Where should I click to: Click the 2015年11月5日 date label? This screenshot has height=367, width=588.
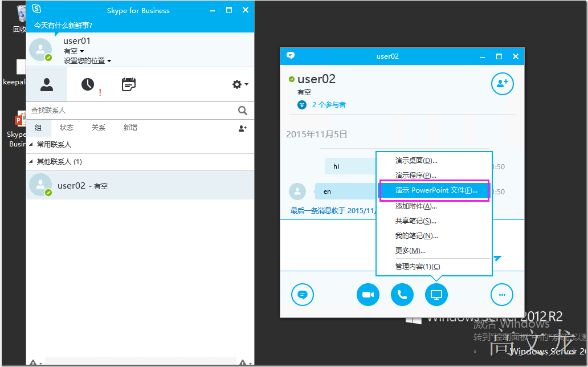click(316, 134)
